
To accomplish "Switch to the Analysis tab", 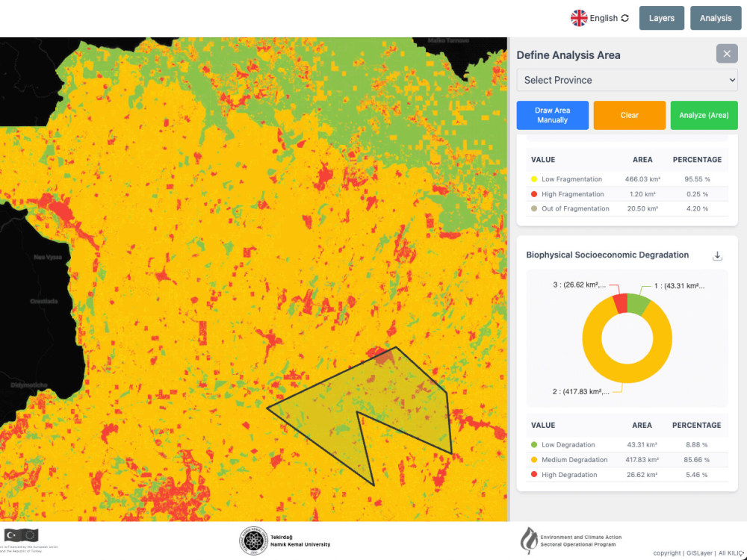I will tap(715, 18).
